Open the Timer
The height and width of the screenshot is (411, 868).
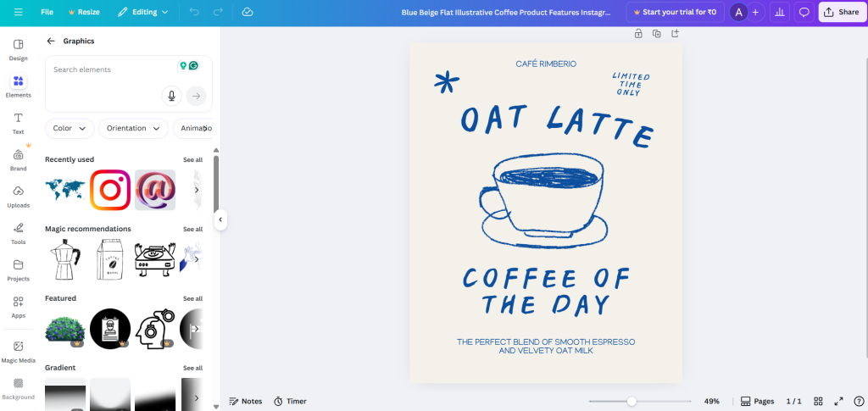[290, 401]
